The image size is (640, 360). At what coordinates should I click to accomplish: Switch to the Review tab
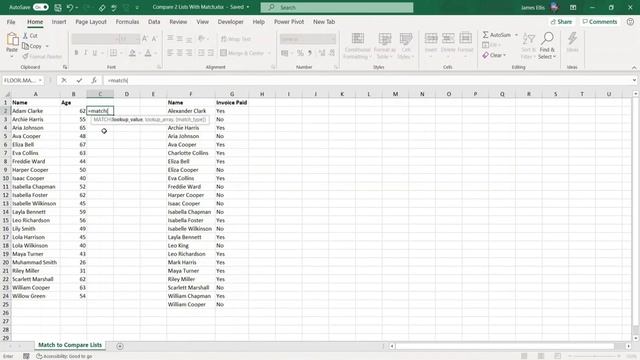click(x=178, y=22)
